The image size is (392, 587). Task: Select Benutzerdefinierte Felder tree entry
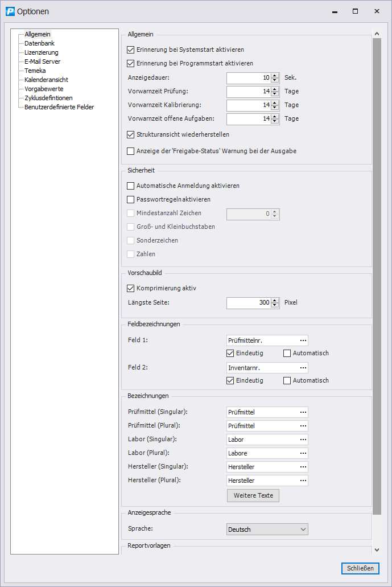59,107
